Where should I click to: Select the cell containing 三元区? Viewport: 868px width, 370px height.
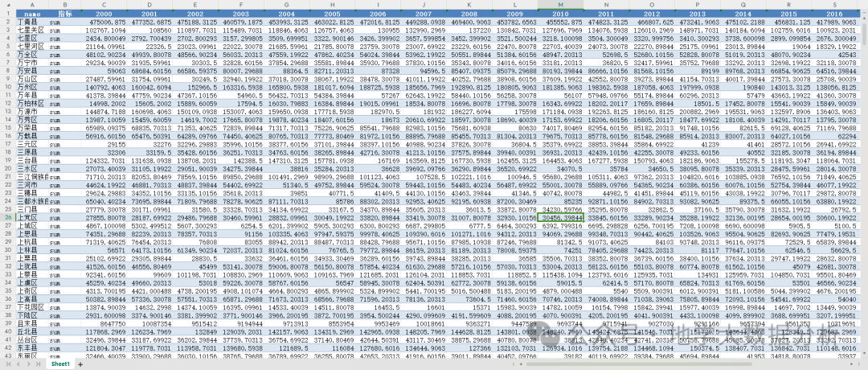pyautogui.click(x=32, y=145)
